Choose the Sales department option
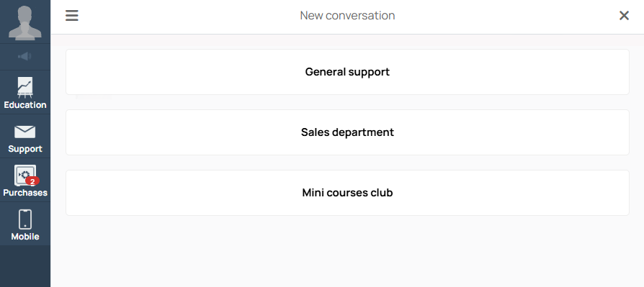This screenshot has height=287, width=644. [x=347, y=132]
